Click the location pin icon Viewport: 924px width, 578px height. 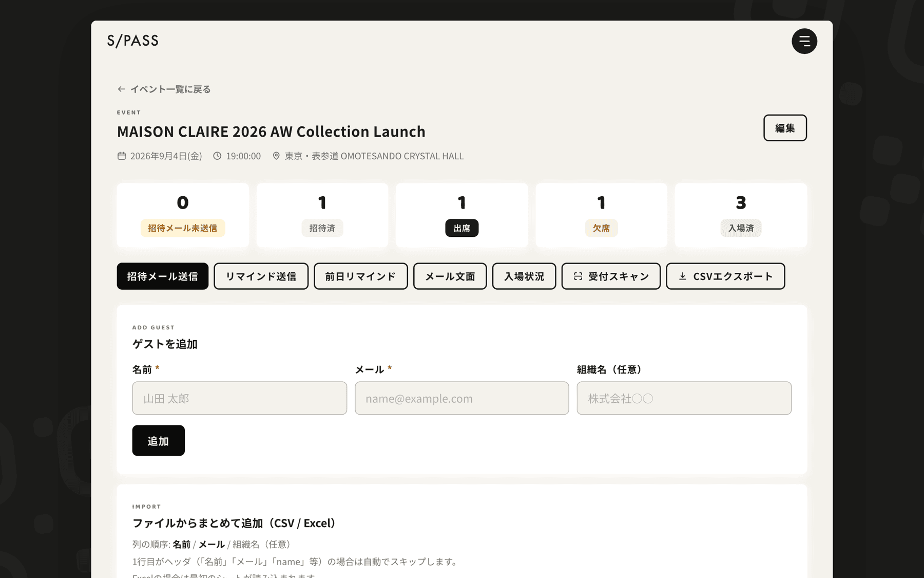(276, 156)
